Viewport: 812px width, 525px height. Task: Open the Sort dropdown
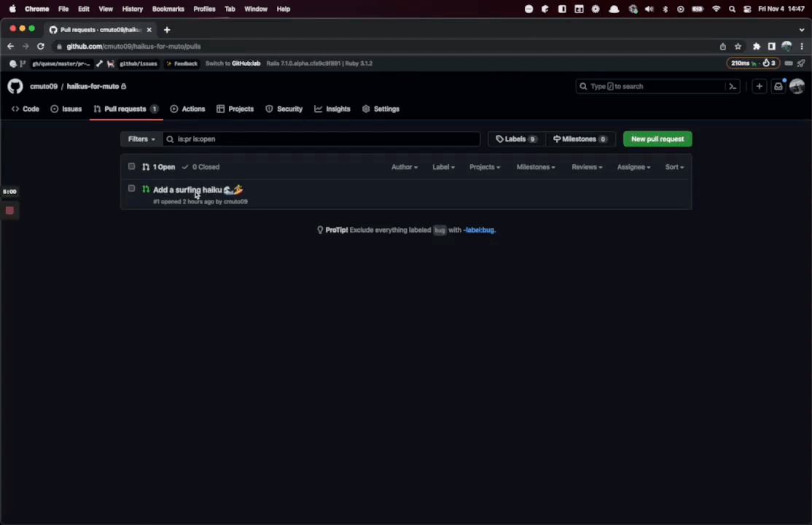[674, 167]
